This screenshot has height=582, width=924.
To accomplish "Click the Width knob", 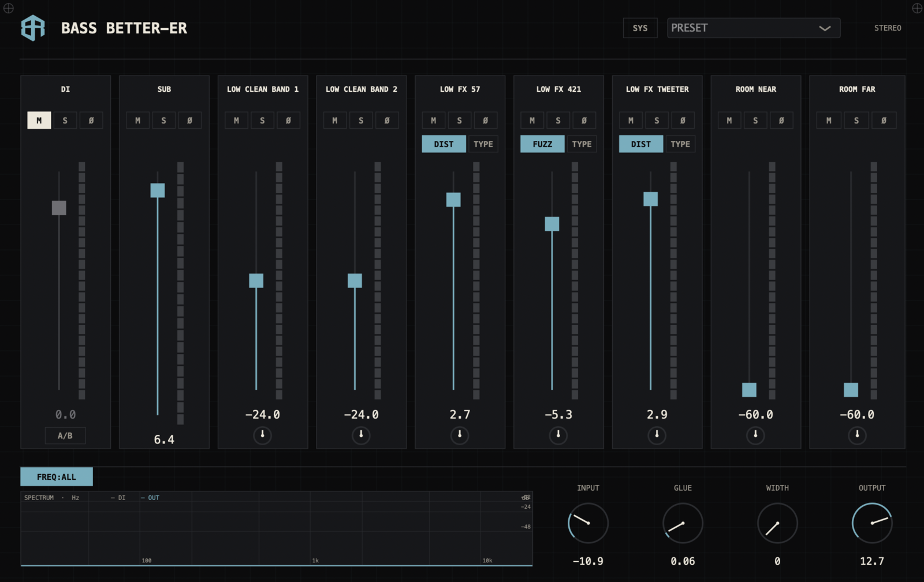I will [x=777, y=523].
